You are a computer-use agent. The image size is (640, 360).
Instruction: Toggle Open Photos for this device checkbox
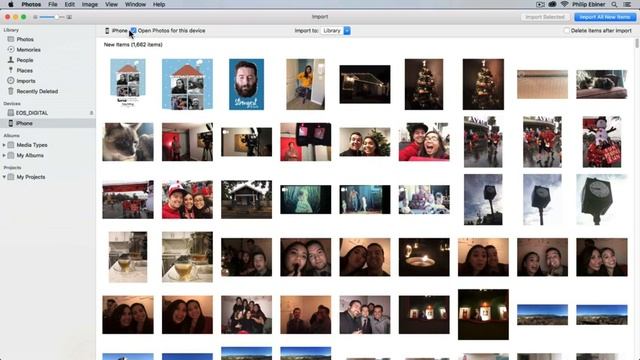click(x=133, y=31)
